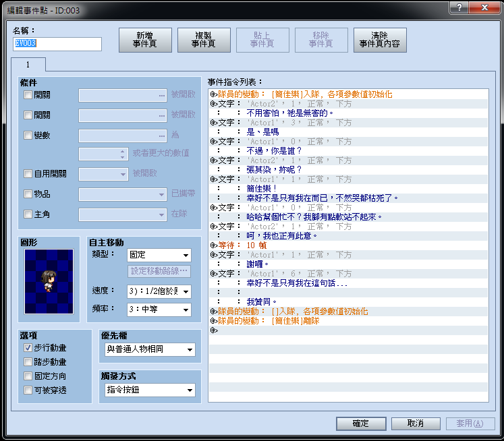Open the 速度 dropdown
This screenshot has height=441, width=504.
159,291
